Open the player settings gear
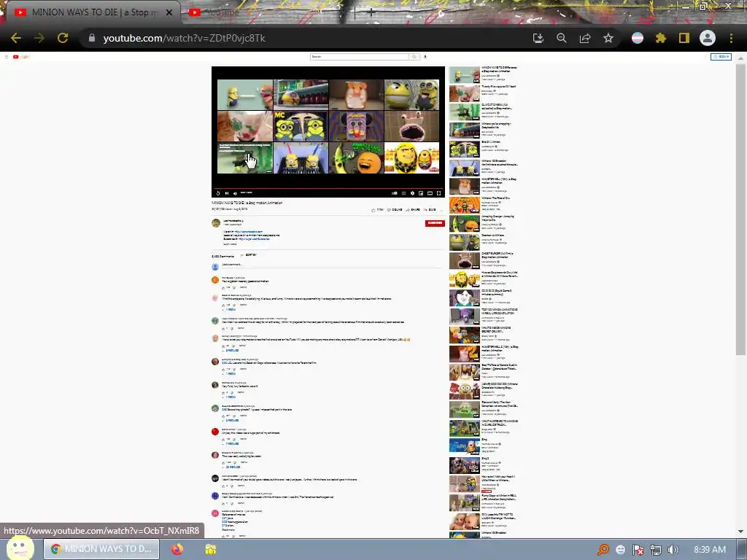This screenshot has width=747, height=560. click(x=413, y=192)
